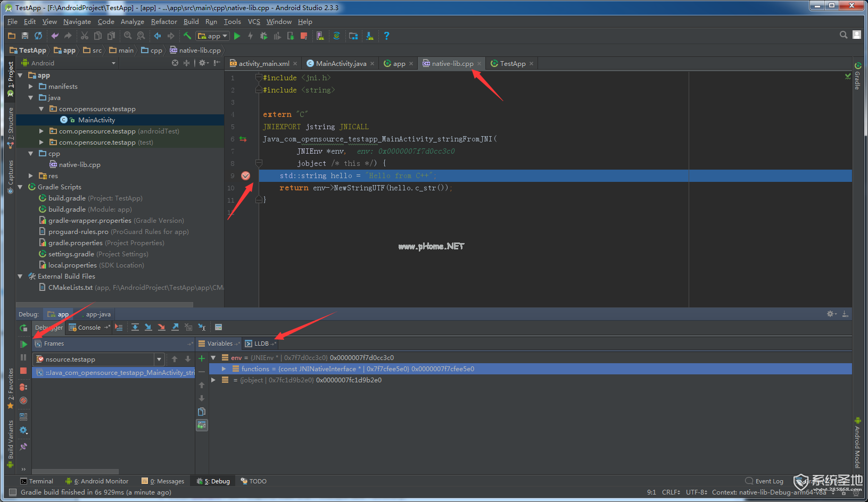Screen dimensions: 868x502
Task: Select CMakeLists.txt in project tree
Action: (x=70, y=288)
